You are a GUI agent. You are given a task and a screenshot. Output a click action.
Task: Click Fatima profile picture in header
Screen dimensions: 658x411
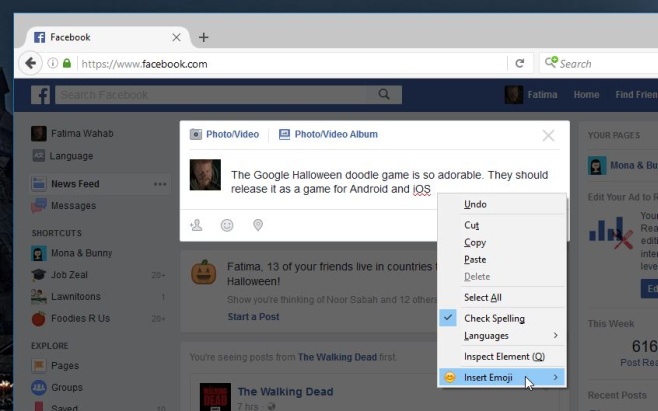[514, 95]
